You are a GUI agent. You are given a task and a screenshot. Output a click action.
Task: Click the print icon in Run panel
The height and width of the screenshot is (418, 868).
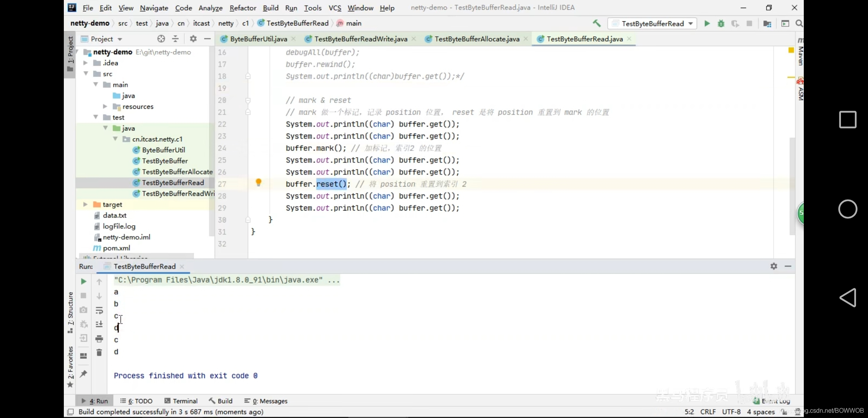99,339
